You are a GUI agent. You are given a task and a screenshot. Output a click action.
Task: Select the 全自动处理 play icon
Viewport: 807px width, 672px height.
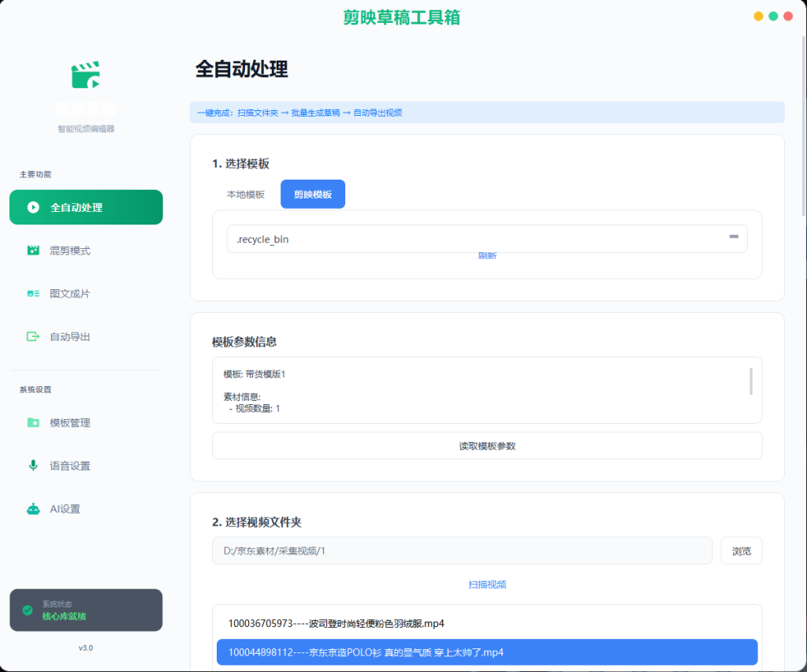(x=33, y=207)
